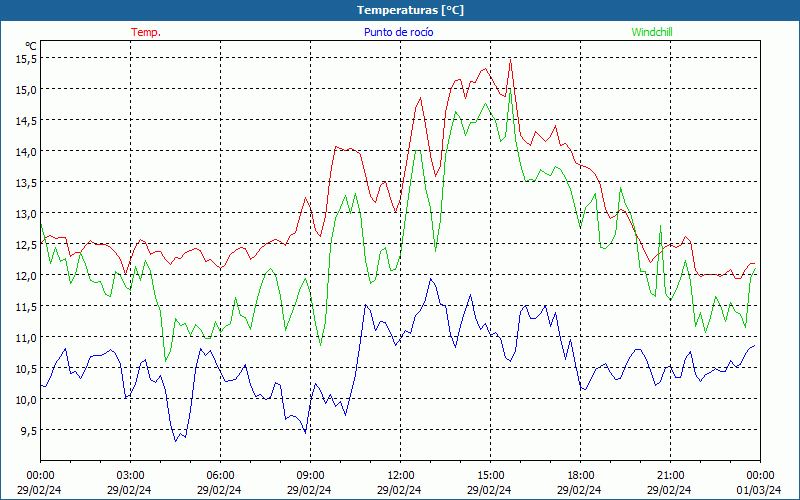Click the 01/03/24 date label

click(759, 490)
